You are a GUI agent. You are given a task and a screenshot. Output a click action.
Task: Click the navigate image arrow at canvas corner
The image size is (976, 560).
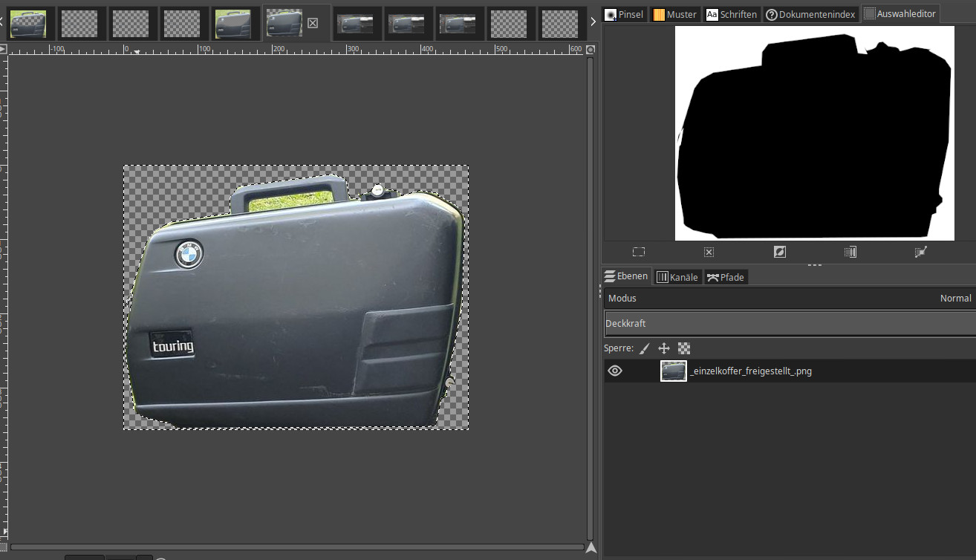[x=591, y=548]
